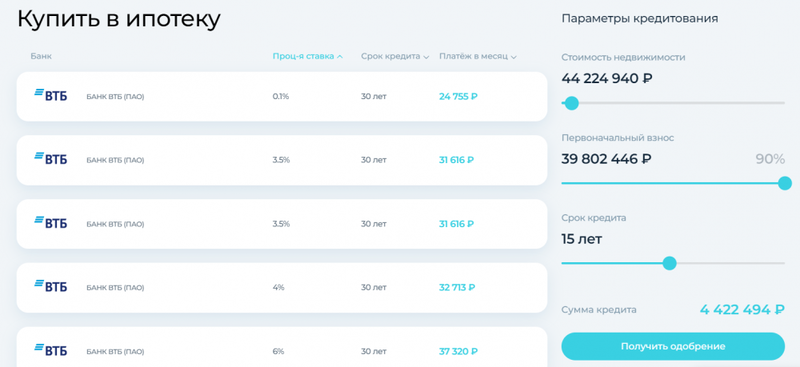Click the Купить в ипотеку heading
This screenshot has height=367, width=800.
pyautogui.click(x=119, y=20)
